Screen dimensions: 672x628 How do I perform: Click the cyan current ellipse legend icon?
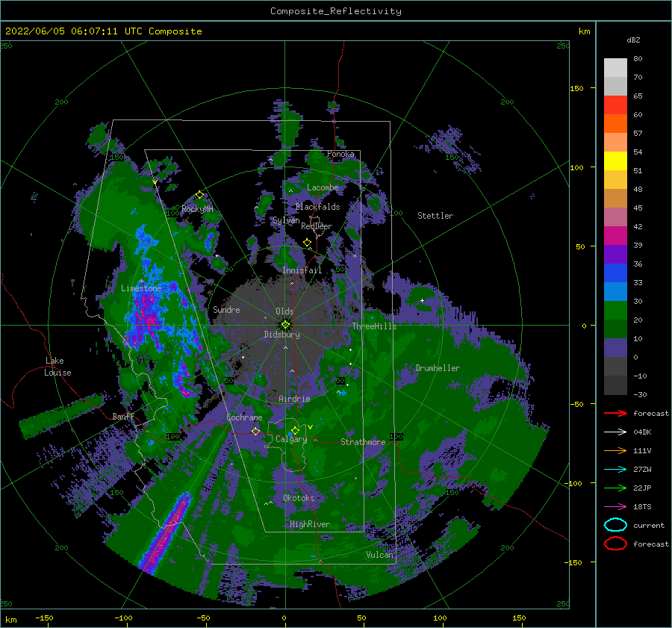615,525
